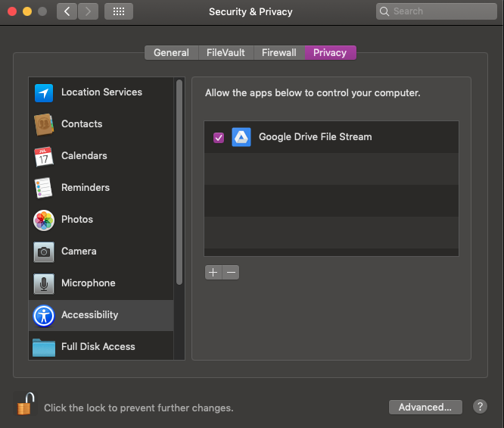Image resolution: width=504 pixels, height=428 pixels.
Task: Open Contacts in the privacy list
Action: coord(82,124)
